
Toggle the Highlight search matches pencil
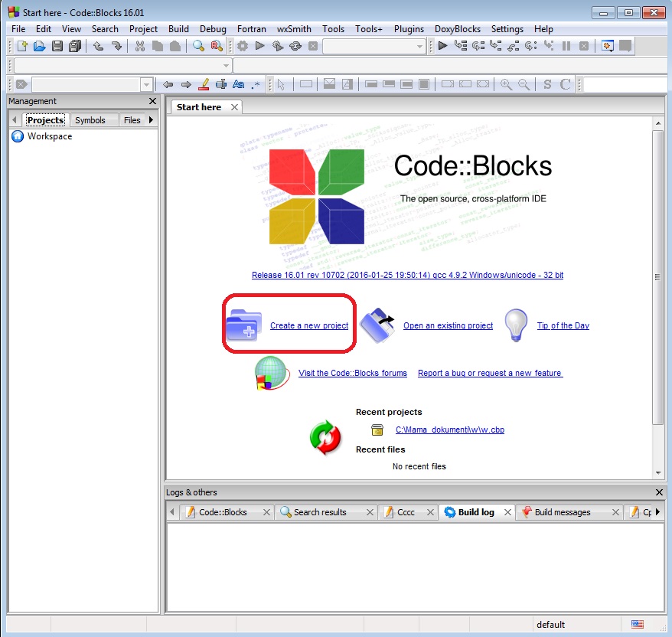pos(204,84)
